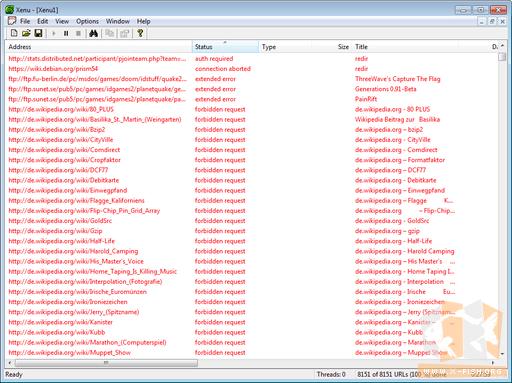The height and width of the screenshot is (383, 512).
Task: Click the New document toolbar icon
Action: coord(14,33)
